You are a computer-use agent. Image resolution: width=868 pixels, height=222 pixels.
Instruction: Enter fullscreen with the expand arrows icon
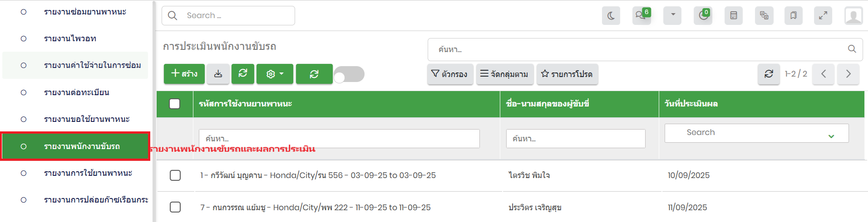click(823, 16)
